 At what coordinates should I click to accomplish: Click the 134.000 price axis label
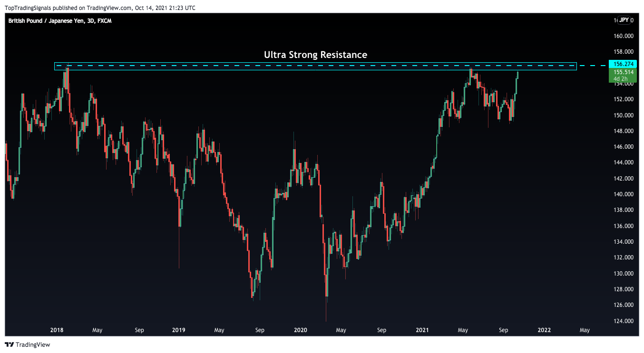(x=623, y=242)
